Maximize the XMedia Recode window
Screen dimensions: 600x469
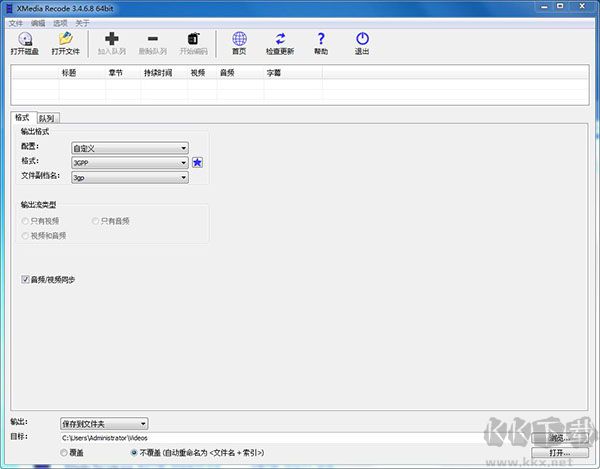(x=560, y=7)
